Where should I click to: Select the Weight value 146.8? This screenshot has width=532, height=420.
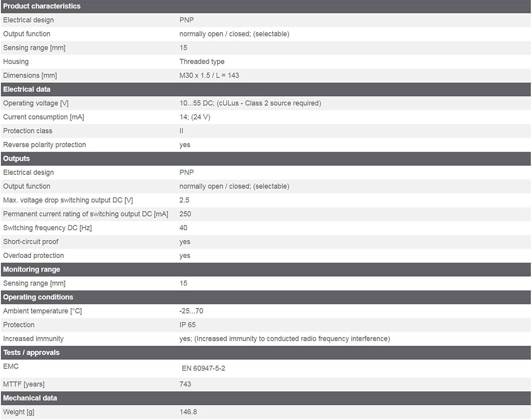coord(188,412)
